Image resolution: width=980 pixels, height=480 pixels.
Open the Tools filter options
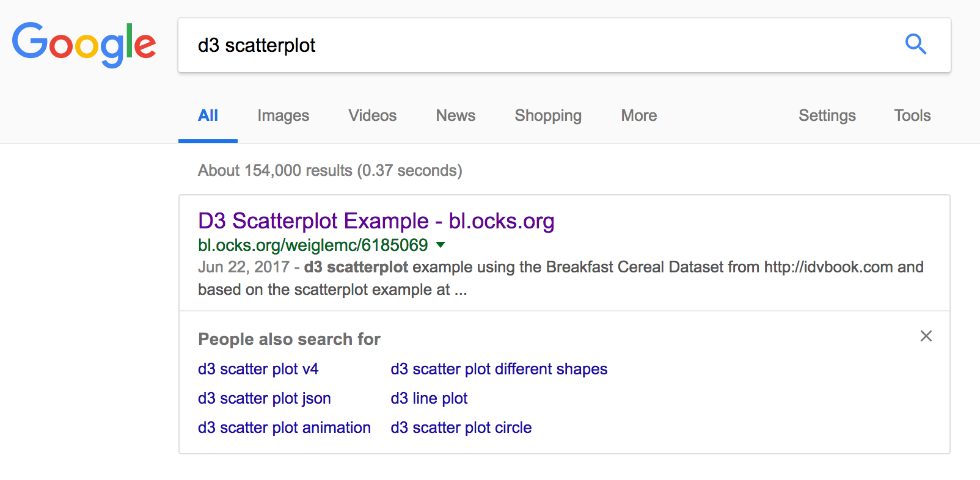pos(912,115)
